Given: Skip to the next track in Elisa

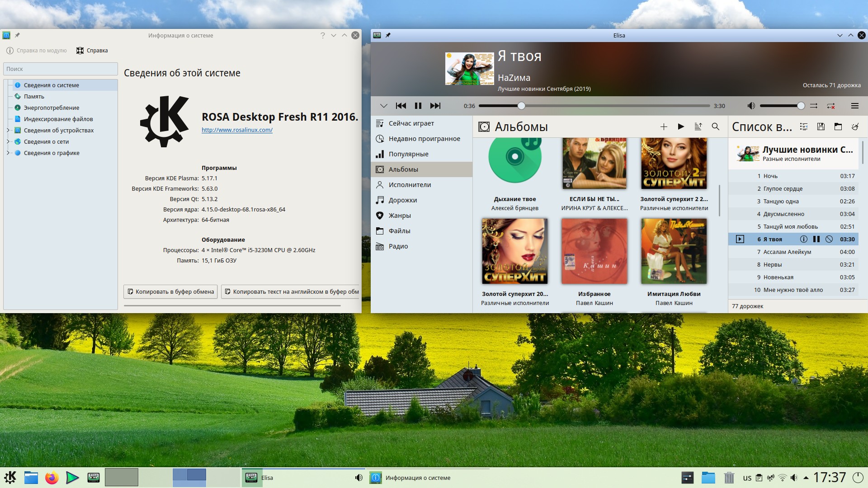Looking at the screenshot, I should pyautogui.click(x=435, y=106).
